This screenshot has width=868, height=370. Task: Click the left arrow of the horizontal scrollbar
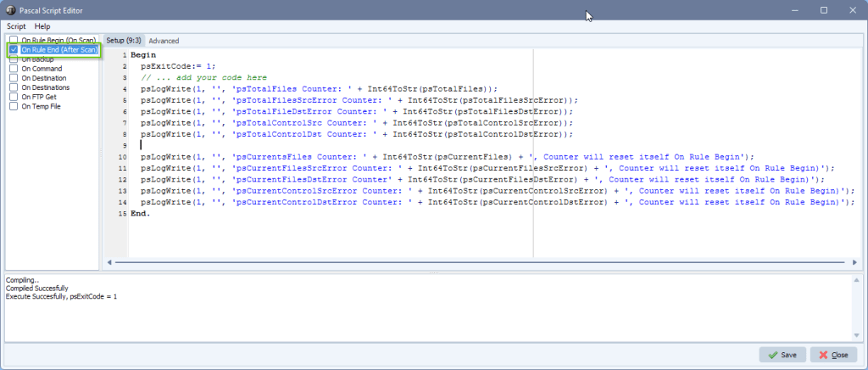[x=109, y=261]
